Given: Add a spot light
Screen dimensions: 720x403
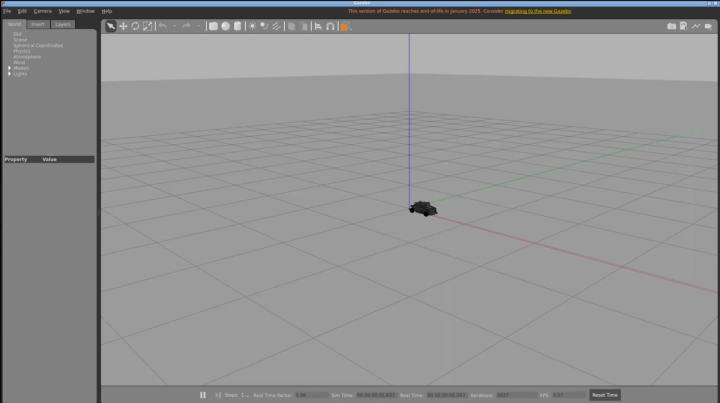Looking at the screenshot, I should click(264, 26).
